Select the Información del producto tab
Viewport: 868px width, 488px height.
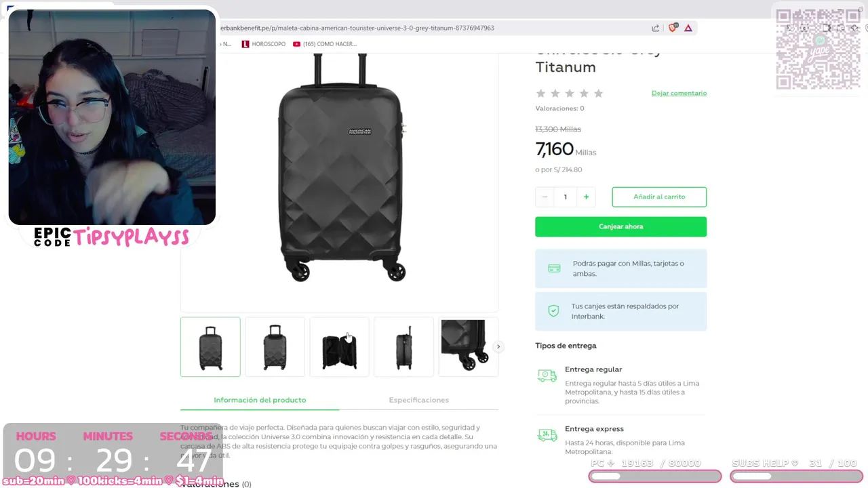(260, 400)
